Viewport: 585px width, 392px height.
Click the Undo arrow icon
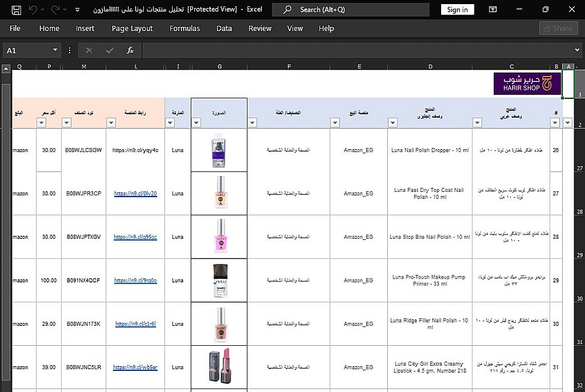tap(33, 10)
